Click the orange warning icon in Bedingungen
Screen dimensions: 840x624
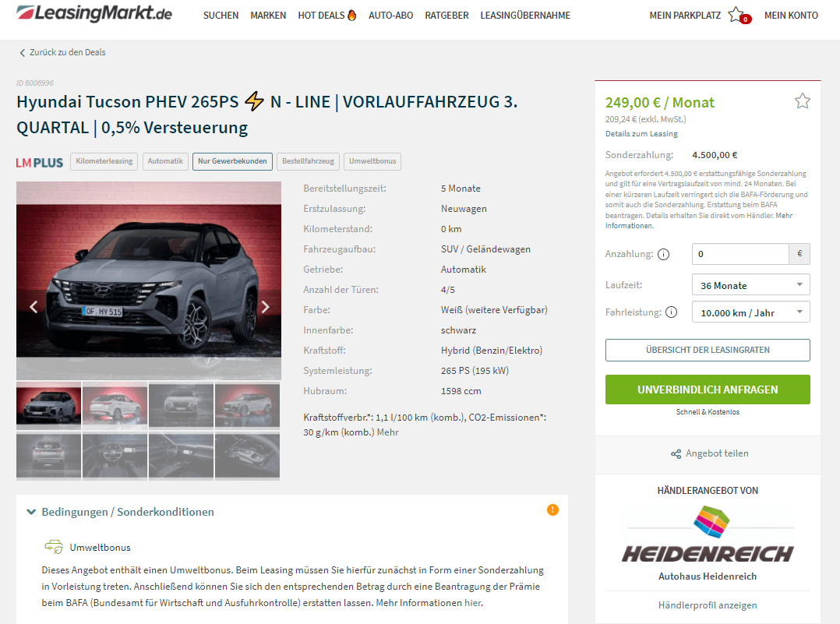[552, 510]
